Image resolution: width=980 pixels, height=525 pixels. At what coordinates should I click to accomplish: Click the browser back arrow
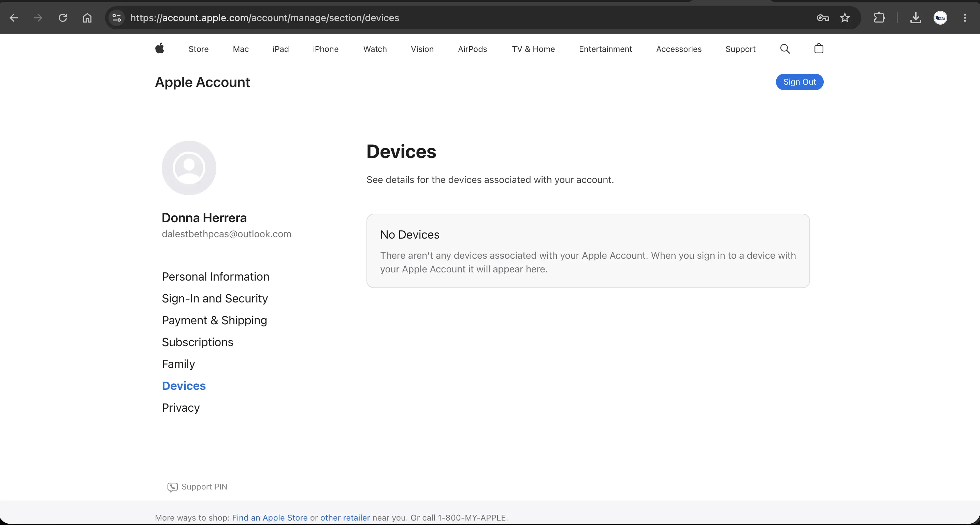coord(14,18)
